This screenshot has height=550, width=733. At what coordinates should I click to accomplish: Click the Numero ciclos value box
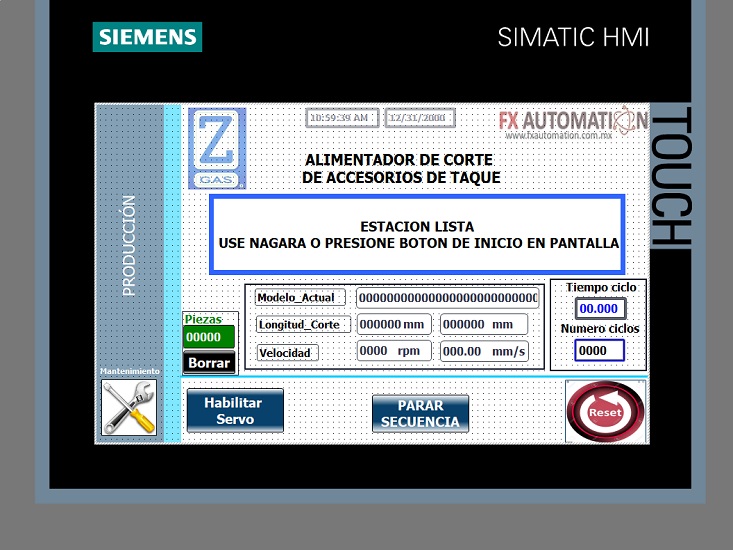(599, 351)
